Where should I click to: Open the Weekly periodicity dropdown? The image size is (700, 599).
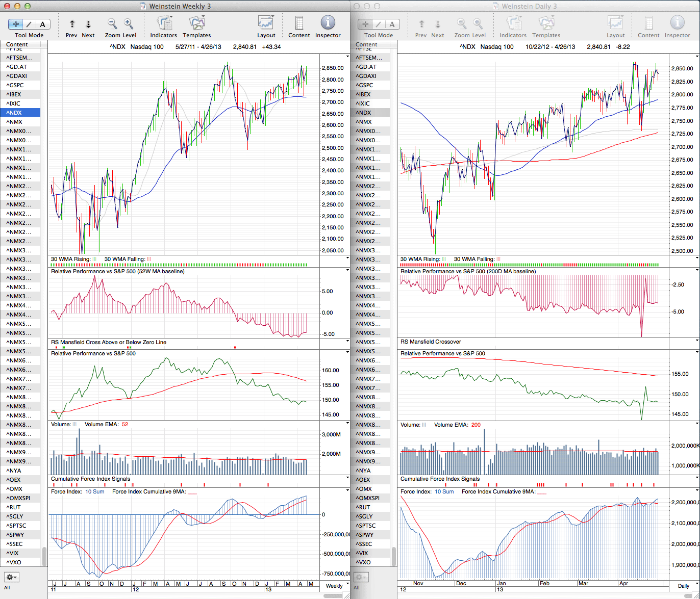[334, 586]
